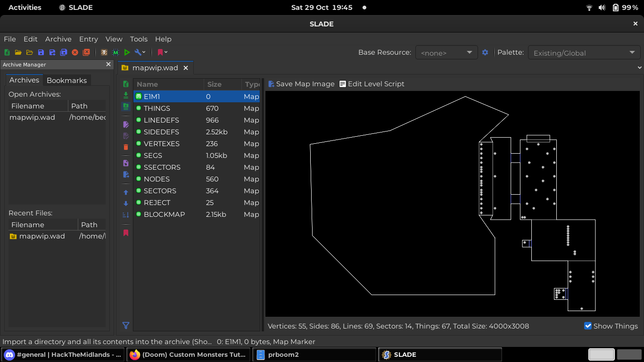Image resolution: width=644 pixels, height=362 pixels.
Task: Select the LINEDEFS entry in the list
Action: click(161, 120)
